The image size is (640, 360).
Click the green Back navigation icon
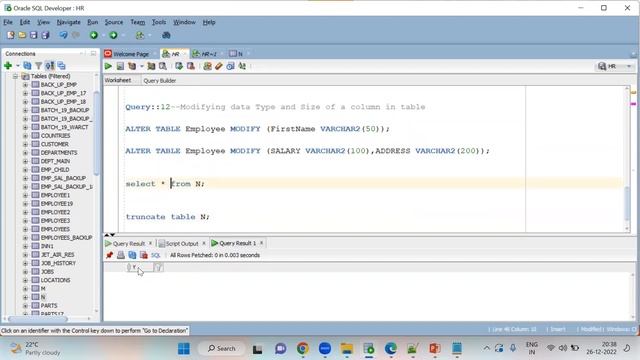[94, 35]
